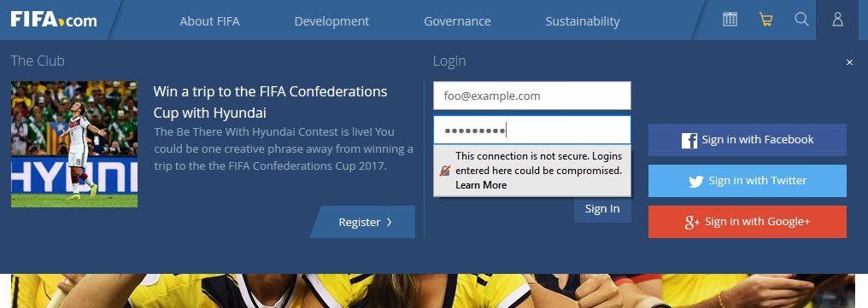This screenshot has width=868, height=308.
Task: Click the Confederations Cup contest headline
Action: (270, 102)
